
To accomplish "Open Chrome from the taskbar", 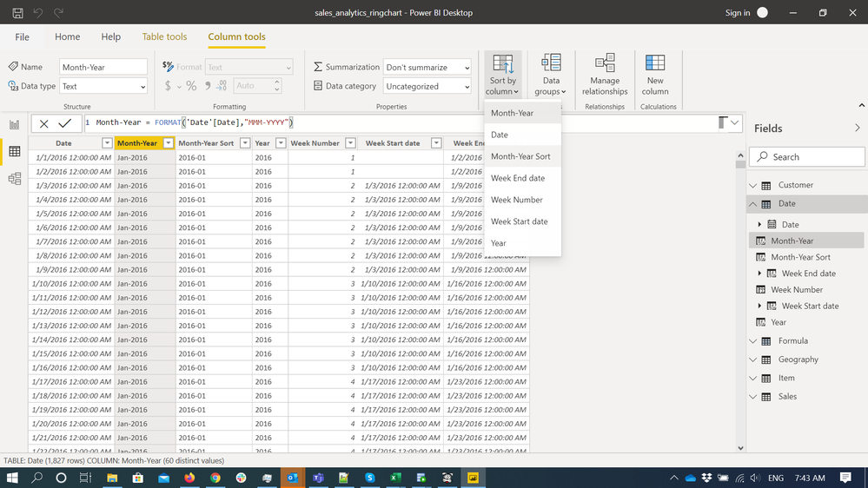I will [x=215, y=478].
